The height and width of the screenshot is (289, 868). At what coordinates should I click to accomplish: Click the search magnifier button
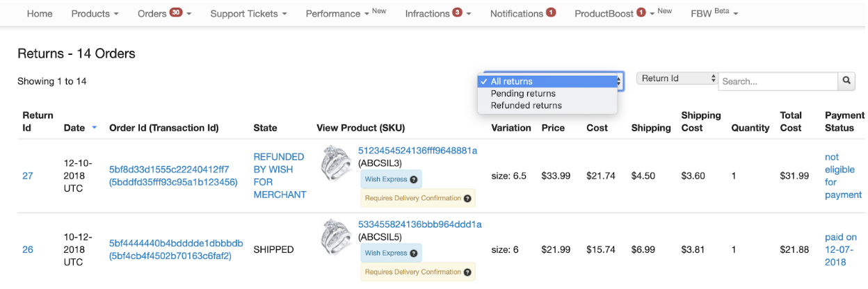[846, 81]
